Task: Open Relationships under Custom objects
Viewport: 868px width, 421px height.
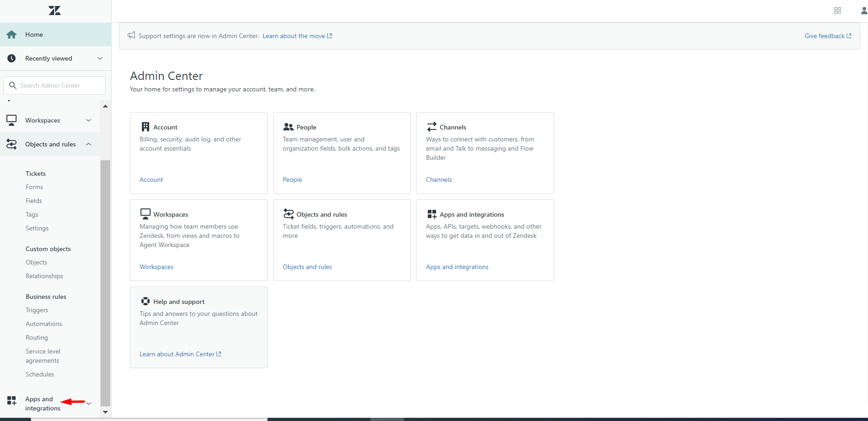Action: (x=45, y=276)
